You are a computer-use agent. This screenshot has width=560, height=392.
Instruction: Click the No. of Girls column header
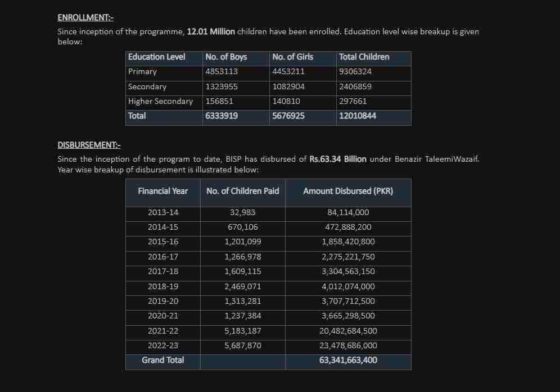(x=292, y=57)
